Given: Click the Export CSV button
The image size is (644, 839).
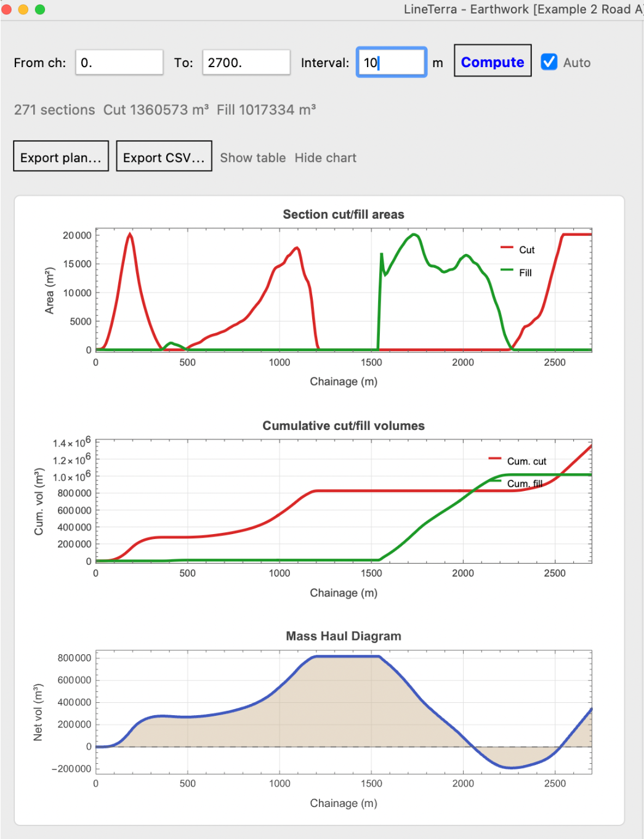Looking at the screenshot, I should coord(164,156).
